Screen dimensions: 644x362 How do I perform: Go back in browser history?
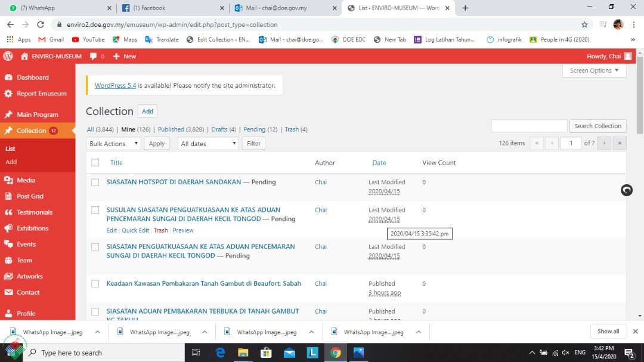[x=10, y=24]
